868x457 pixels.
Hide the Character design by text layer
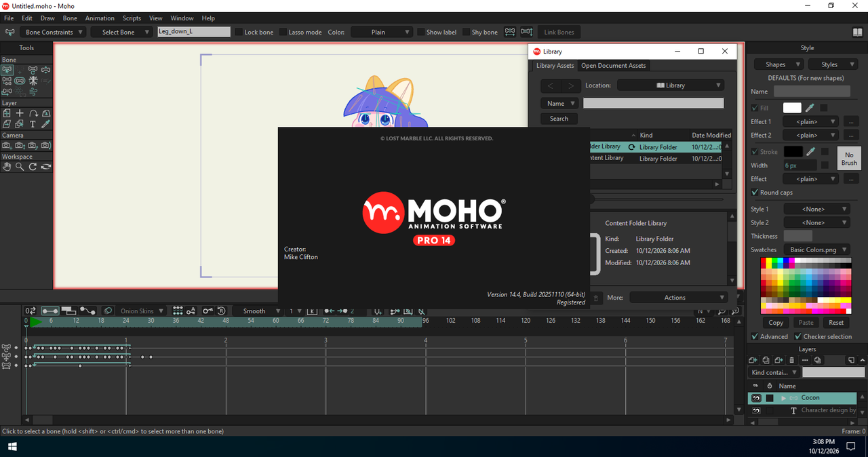tap(756, 411)
